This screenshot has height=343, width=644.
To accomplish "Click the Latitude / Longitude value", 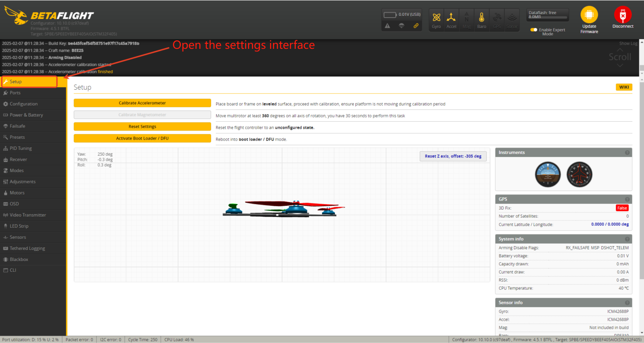I will pyautogui.click(x=610, y=224).
